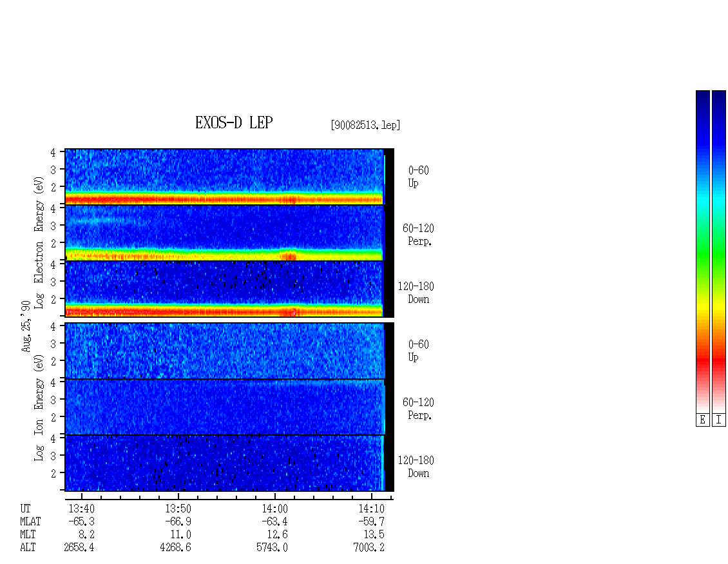The height and width of the screenshot is (564, 728).
Task: Click the UT row label
Action: [25, 509]
